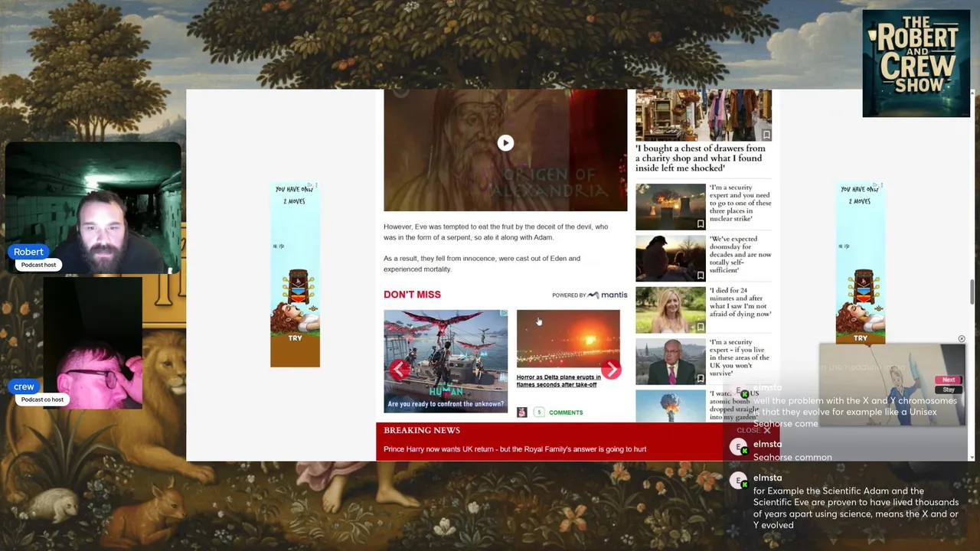Click elmsta avatar beside 'Seahorse common' message
Image resolution: width=980 pixels, height=551 pixels.
point(739,448)
